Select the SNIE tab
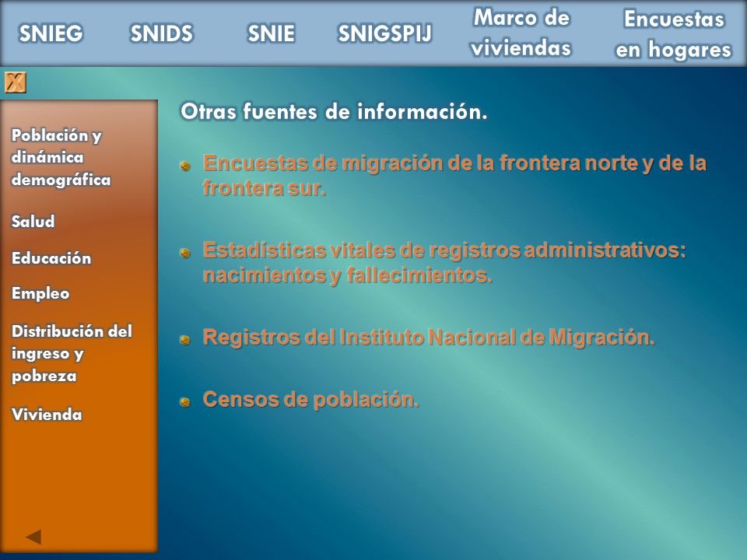 (x=272, y=33)
